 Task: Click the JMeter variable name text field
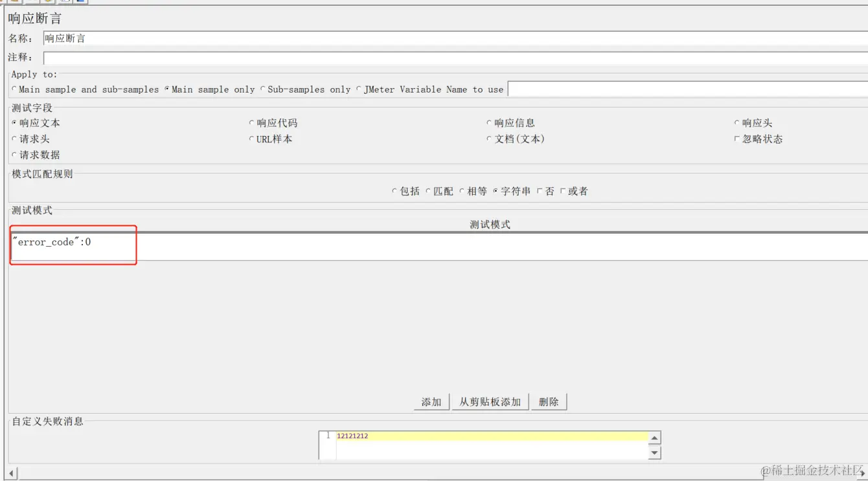click(x=687, y=89)
